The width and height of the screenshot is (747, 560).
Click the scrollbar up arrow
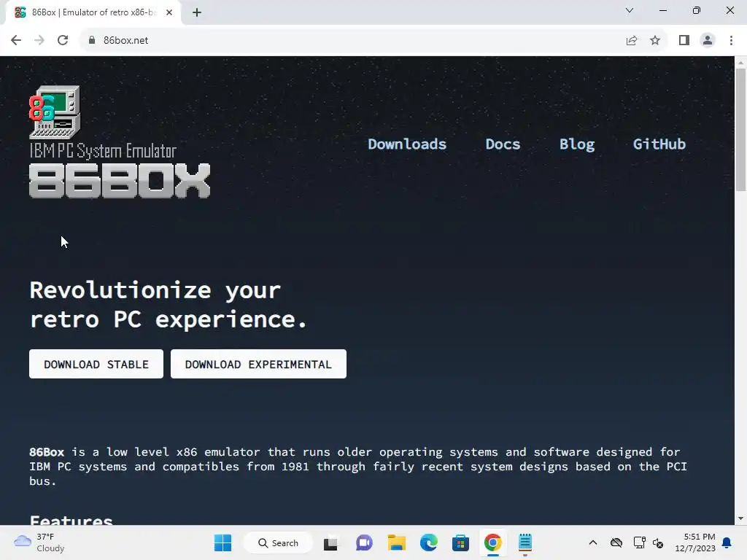(x=740, y=63)
